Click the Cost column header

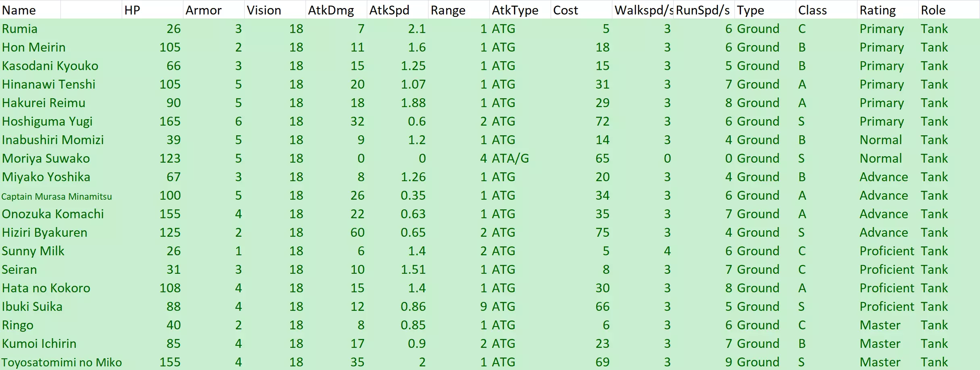566,10
